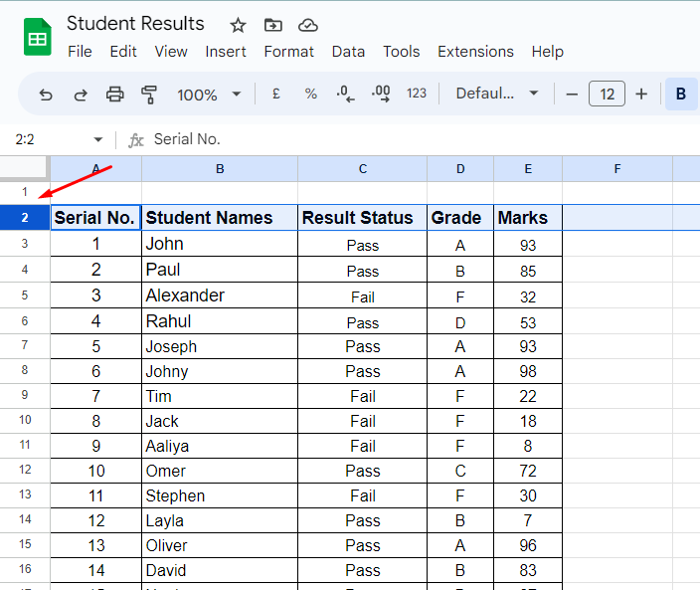The height and width of the screenshot is (590, 700).
Task: Click the Student Names header cell
Action: click(220, 218)
